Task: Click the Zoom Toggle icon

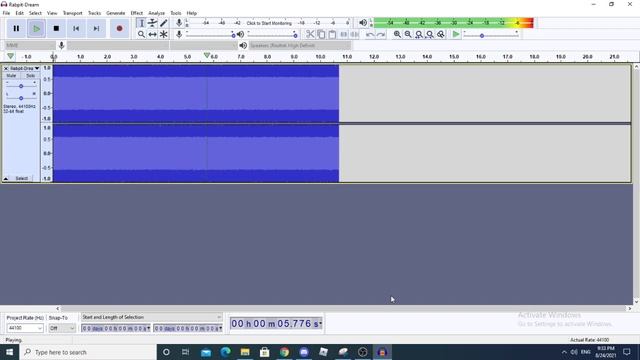Action: [x=441, y=34]
